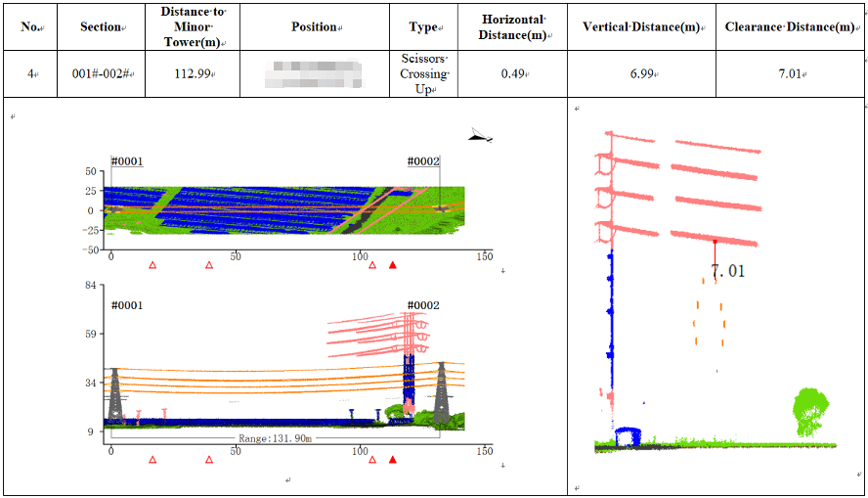Click the blue box at the pole base
The height and width of the screenshot is (498, 868).
pos(628,435)
